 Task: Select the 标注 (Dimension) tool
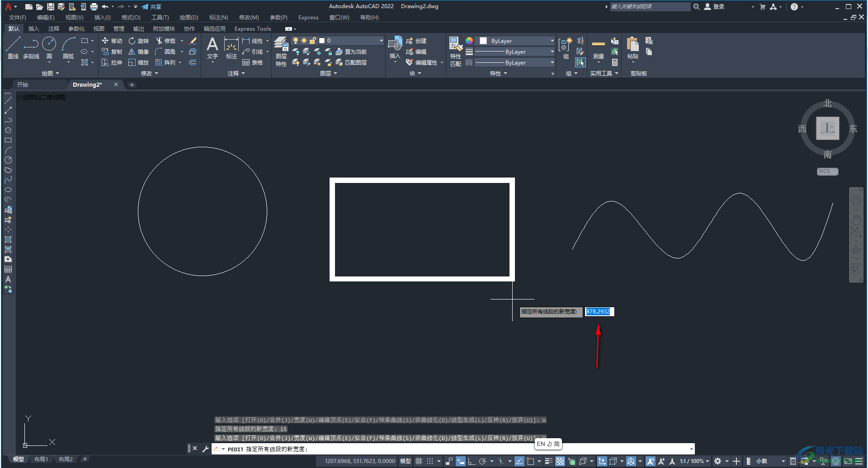point(231,48)
